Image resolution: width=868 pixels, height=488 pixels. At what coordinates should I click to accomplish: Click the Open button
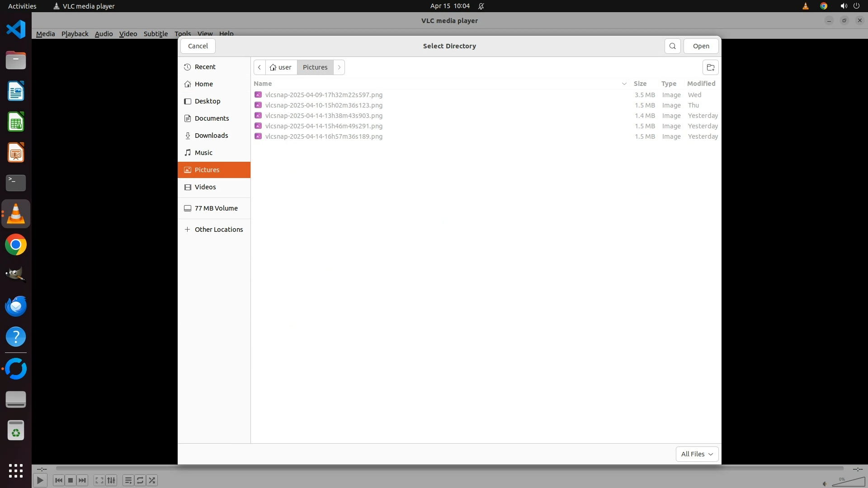click(x=701, y=46)
